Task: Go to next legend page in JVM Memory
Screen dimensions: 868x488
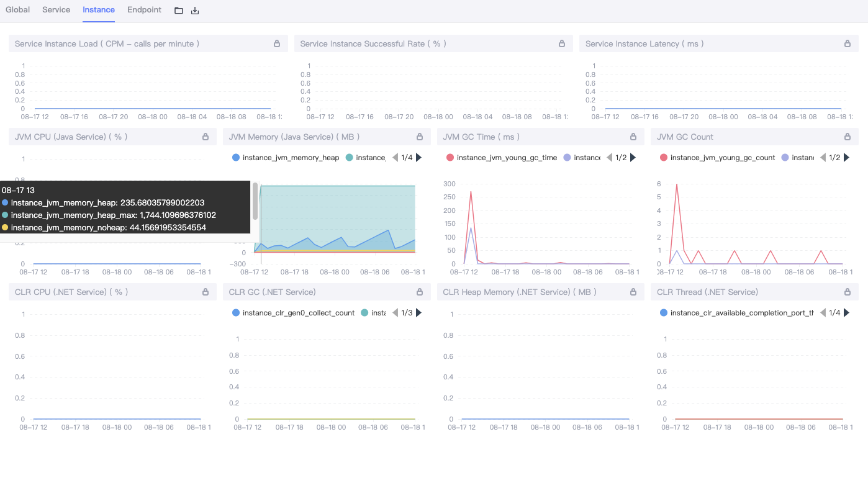Action: tap(418, 158)
